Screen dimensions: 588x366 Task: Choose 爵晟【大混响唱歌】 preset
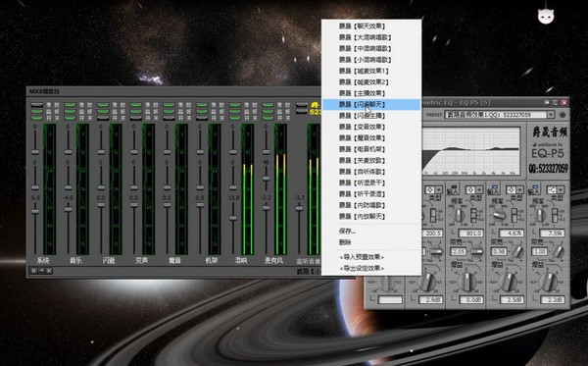coord(371,37)
